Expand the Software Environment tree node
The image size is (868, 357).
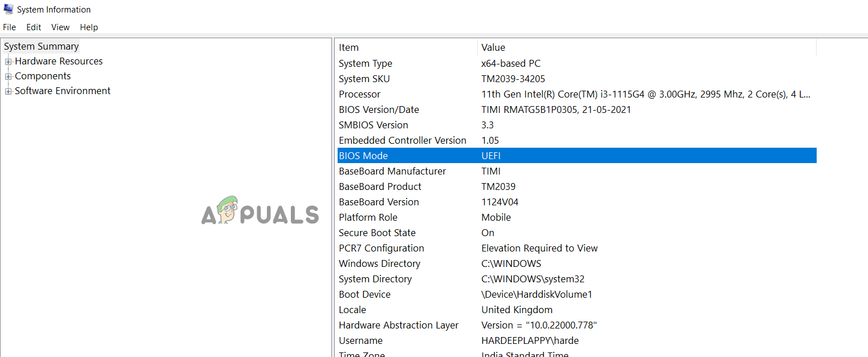(x=9, y=91)
